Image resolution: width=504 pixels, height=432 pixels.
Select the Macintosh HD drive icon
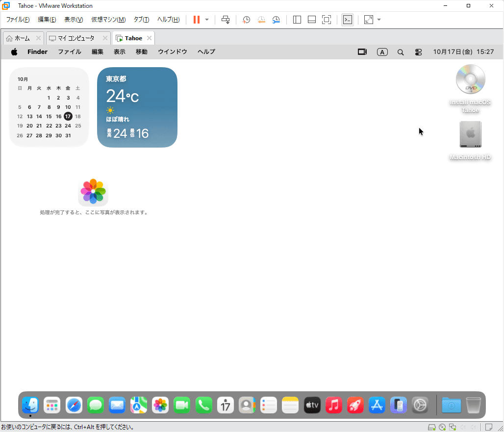pos(470,135)
